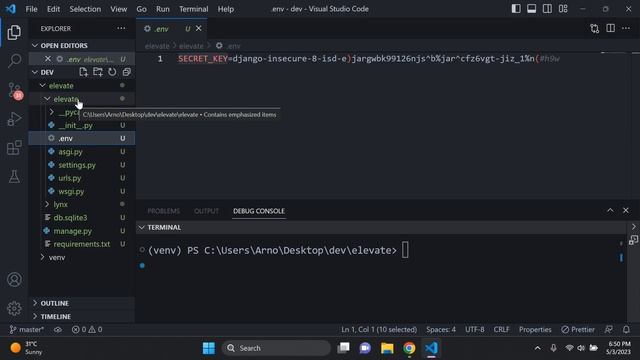
Task: Click the Windows Start button
Action: 209,348
